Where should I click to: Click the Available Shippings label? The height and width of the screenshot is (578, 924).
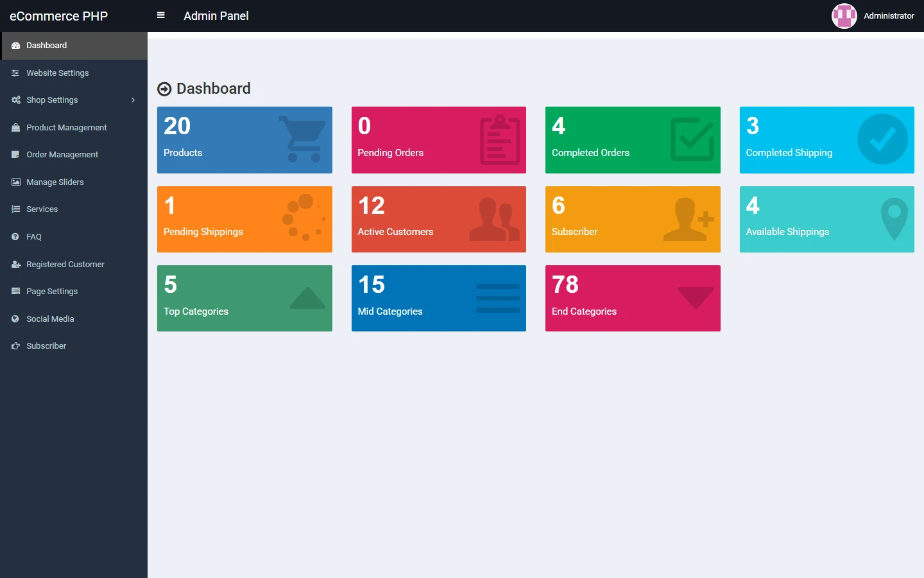pyautogui.click(x=787, y=232)
